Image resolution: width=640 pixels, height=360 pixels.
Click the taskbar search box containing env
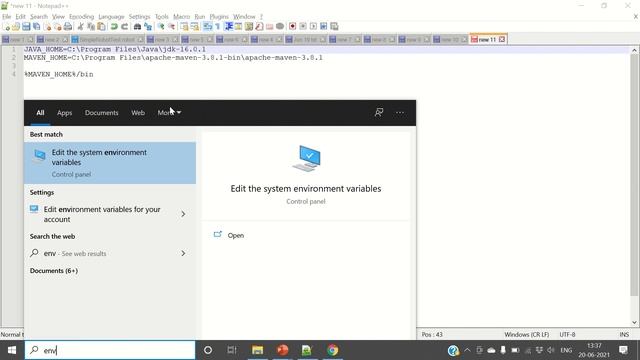tap(110, 350)
